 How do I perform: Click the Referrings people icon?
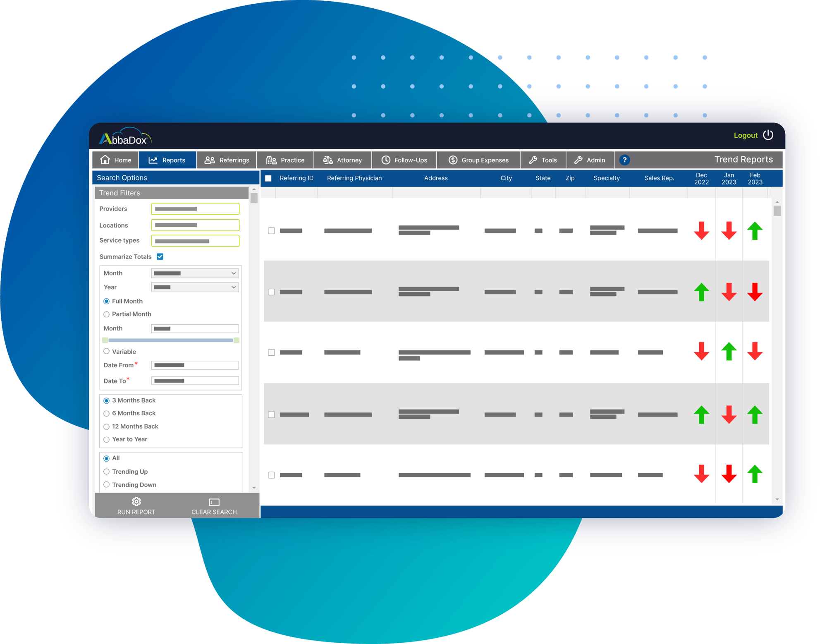(x=210, y=160)
